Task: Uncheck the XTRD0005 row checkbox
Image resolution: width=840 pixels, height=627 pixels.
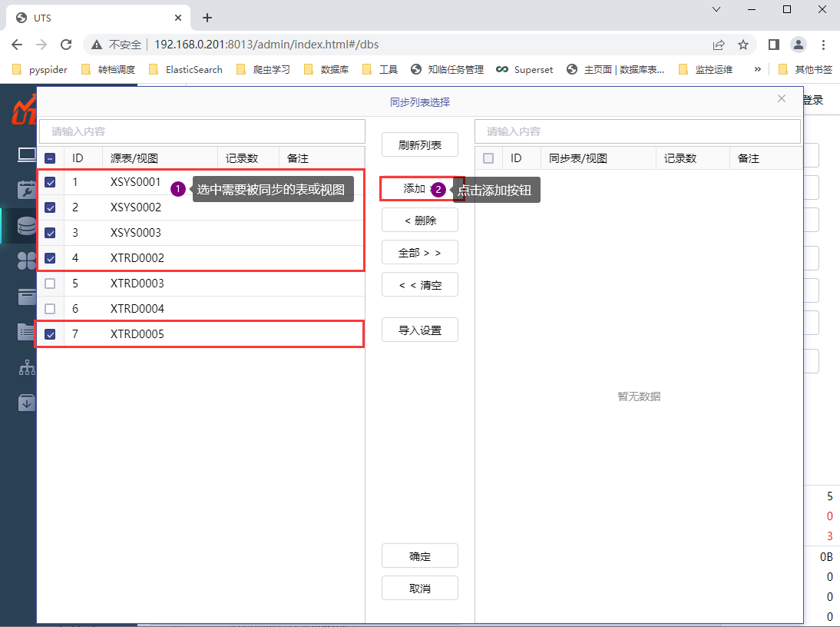Action: pos(50,334)
